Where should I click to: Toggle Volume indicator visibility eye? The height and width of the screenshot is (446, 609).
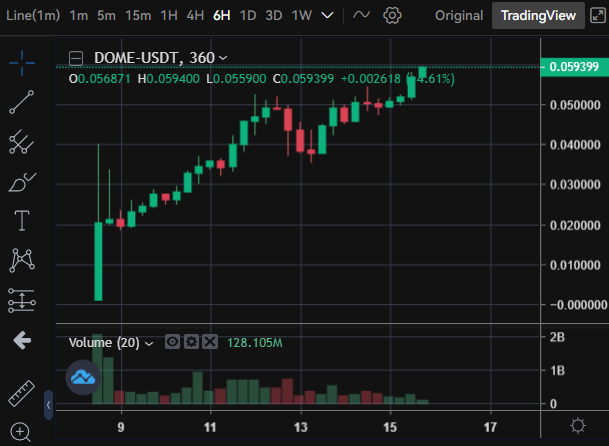[172, 342]
